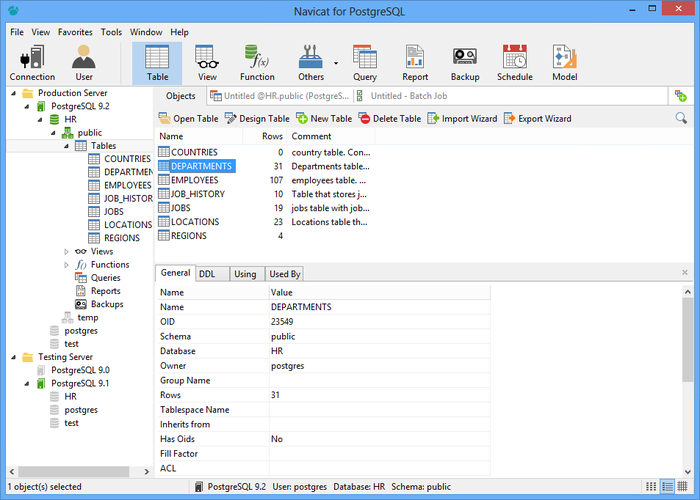This screenshot has width=700, height=500.
Task: Click the Delete Table button
Action: pos(390,119)
